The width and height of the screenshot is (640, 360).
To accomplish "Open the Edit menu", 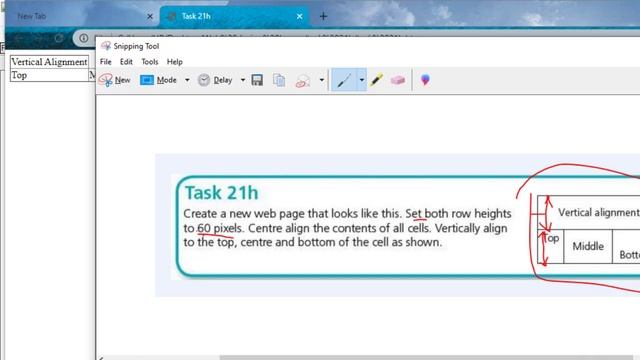I will (126, 62).
